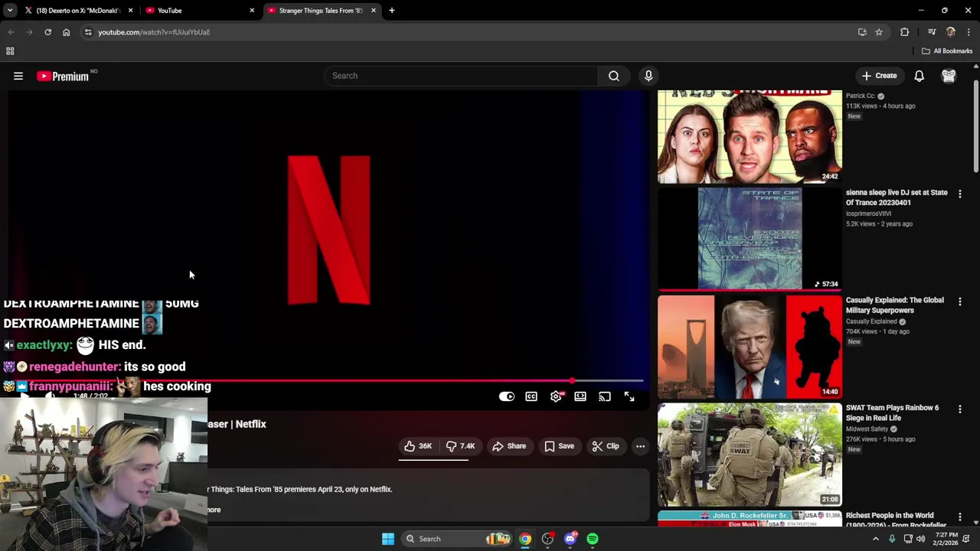Open Chrome extensions puzzle icon
This screenshot has height=551, width=980.
pyautogui.click(x=905, y=32)
